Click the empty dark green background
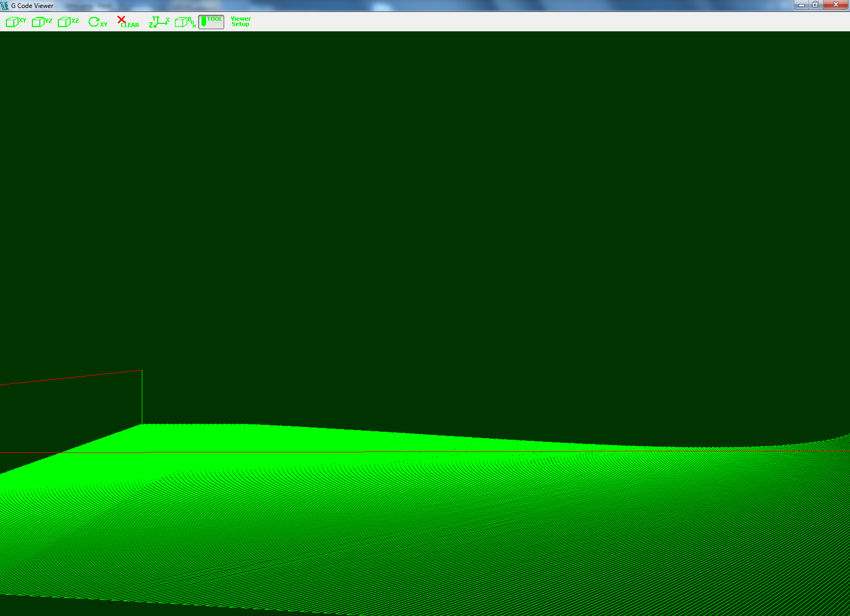This screenshot has height=616, width=850. tap(425, 212)
